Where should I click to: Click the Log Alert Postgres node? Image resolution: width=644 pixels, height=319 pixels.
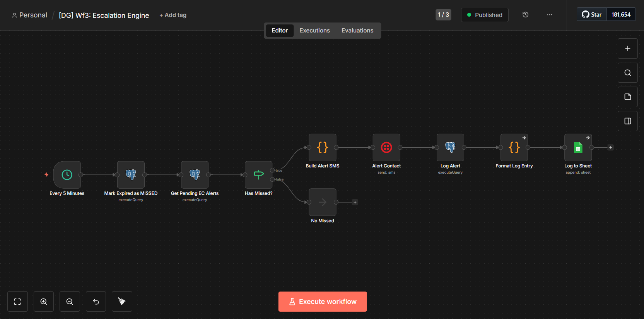point(450,147)
